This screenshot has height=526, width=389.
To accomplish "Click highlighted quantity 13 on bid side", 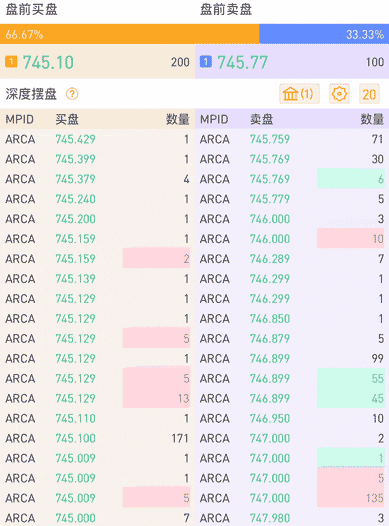I will pos(183,399).
